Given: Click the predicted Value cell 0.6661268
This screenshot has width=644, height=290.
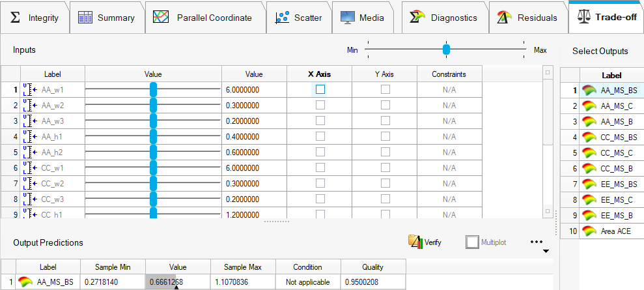Looking at the screenshot, I should pos(178,282).
